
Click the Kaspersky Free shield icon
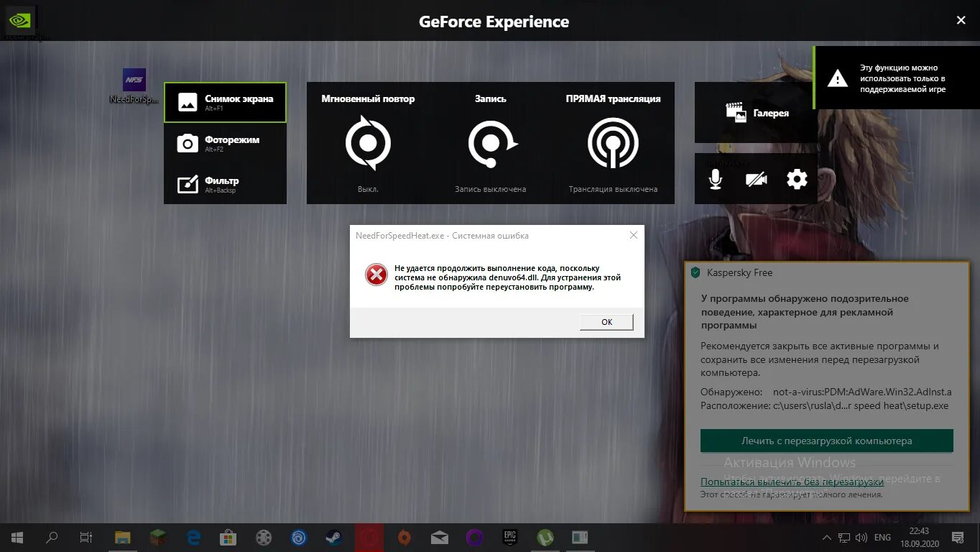695,272
